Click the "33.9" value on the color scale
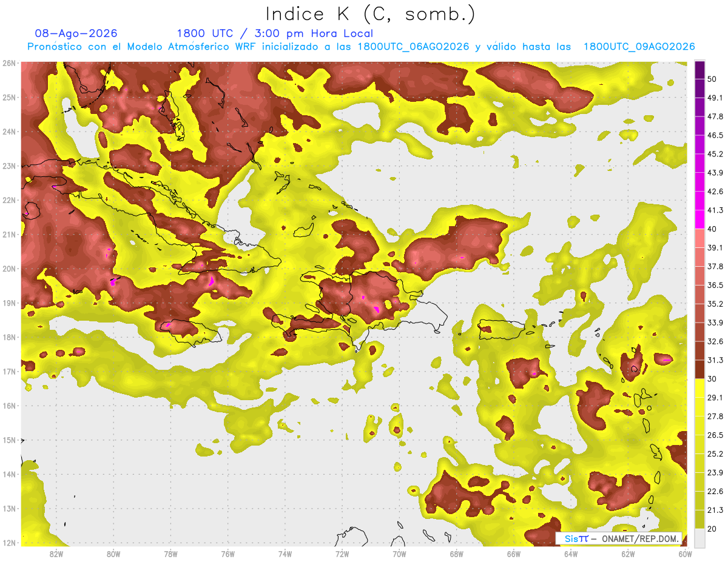 (716, 323)
